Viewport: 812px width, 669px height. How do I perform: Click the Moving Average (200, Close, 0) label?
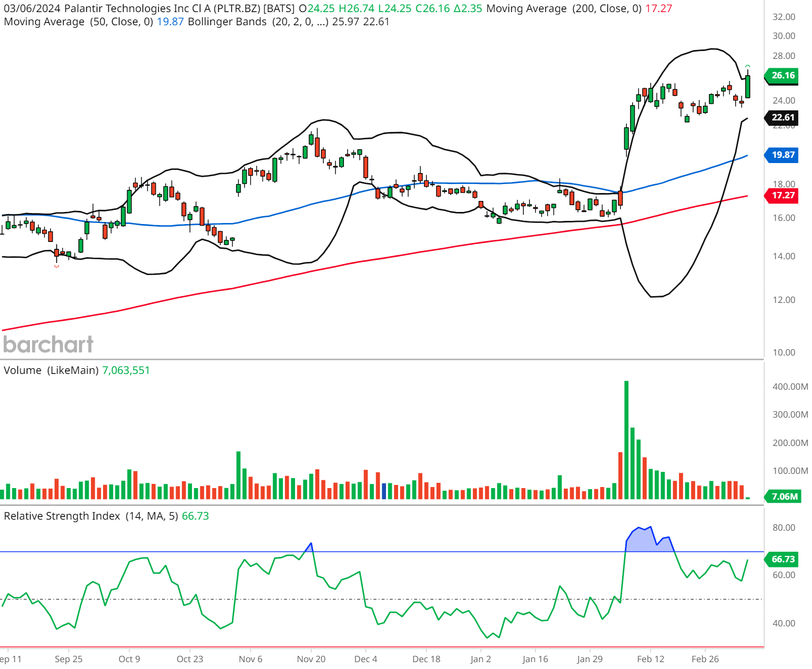(x=564, y=8)
